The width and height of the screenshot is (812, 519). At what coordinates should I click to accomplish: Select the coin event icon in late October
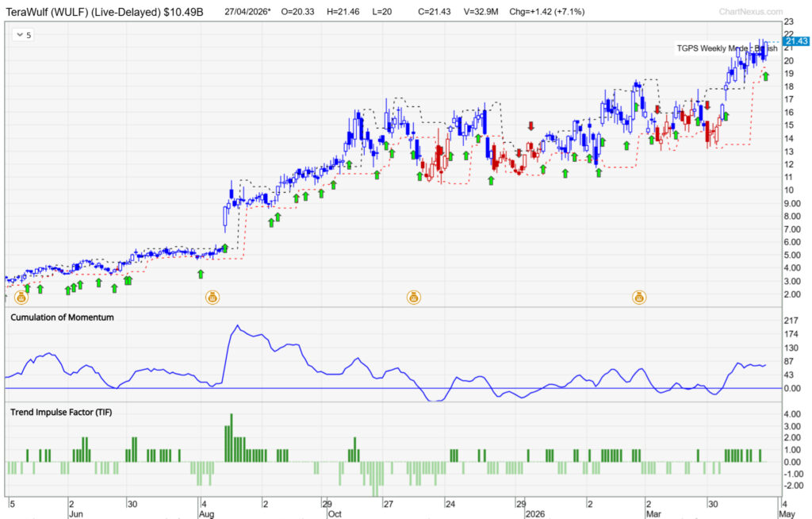coord(413,298)
